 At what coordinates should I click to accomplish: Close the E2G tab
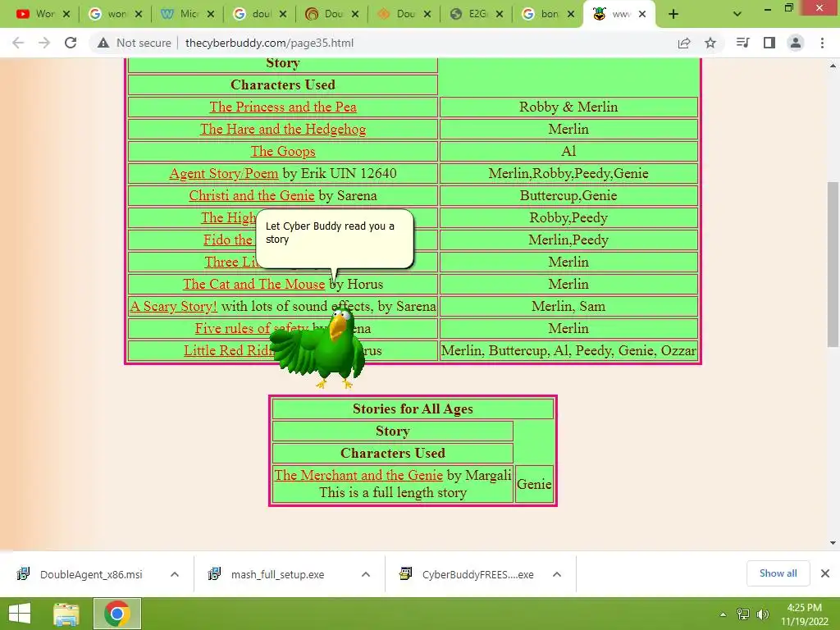[x=500, y=14]
